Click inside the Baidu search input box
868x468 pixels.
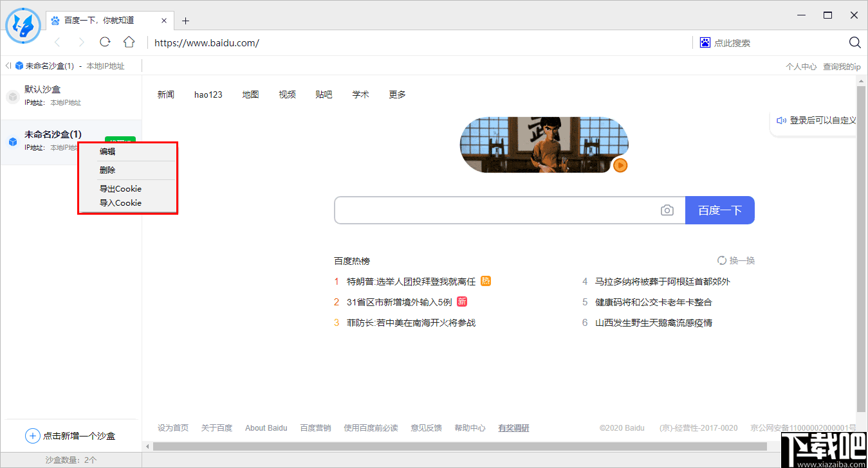[502, 210]
